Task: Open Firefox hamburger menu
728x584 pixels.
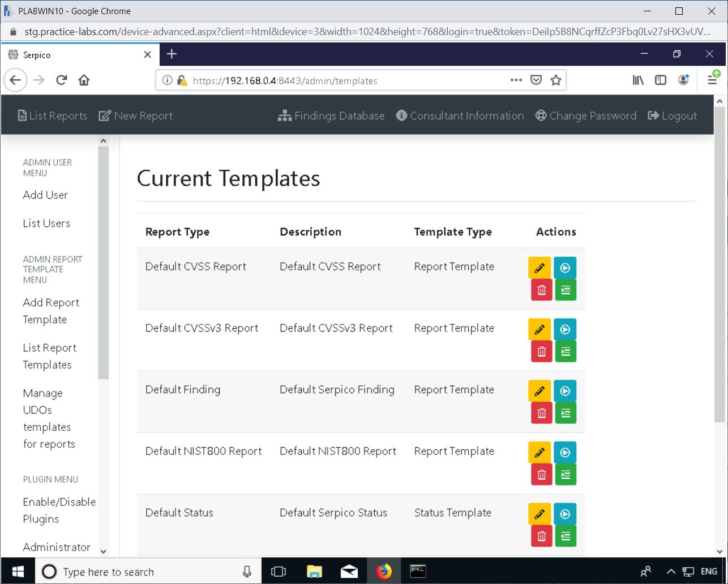Action: pos(712,80)
